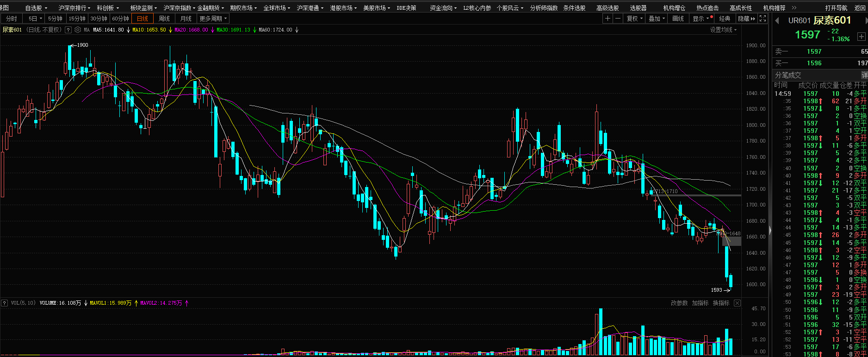Open 条件选股 menu item
Viewport: 868px width, 357px height.
[574, 8]
